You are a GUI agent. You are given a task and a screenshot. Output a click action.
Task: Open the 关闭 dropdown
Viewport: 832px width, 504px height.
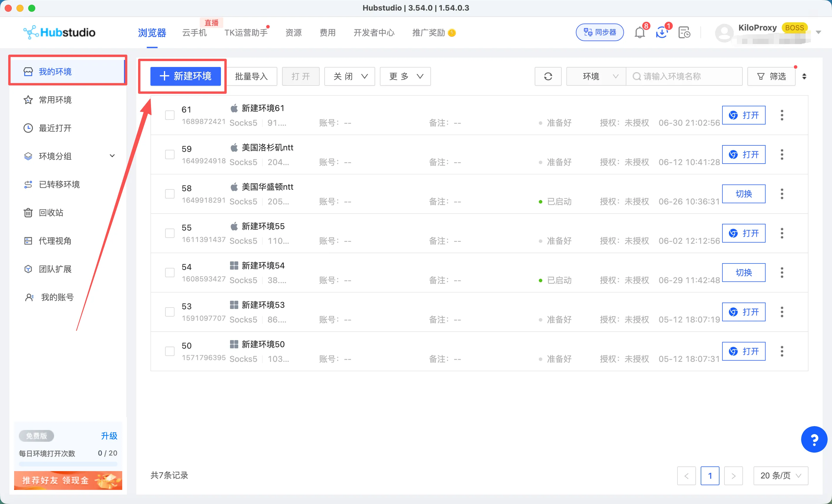(x=350, y=76)
